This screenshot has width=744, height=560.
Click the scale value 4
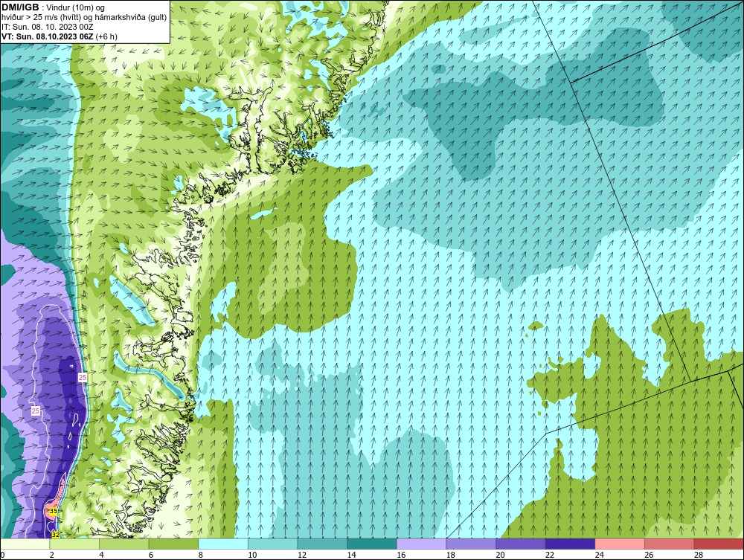point(101,555)
